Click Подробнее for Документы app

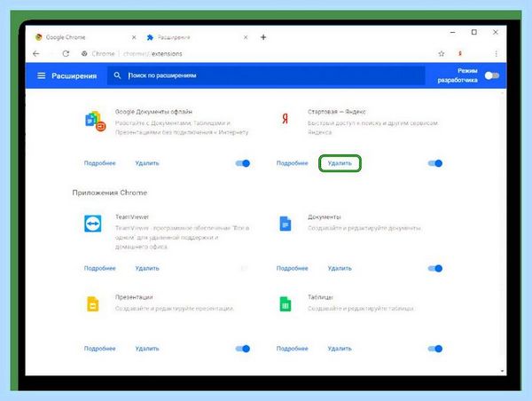click(292, 268)
